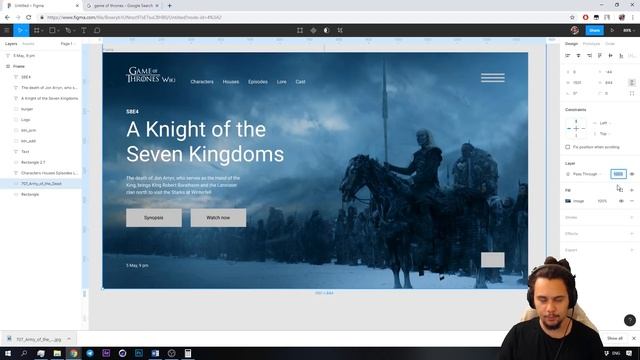Switch to the Design tab
Screen dimensions: 640x360
[x=571, y=44]
